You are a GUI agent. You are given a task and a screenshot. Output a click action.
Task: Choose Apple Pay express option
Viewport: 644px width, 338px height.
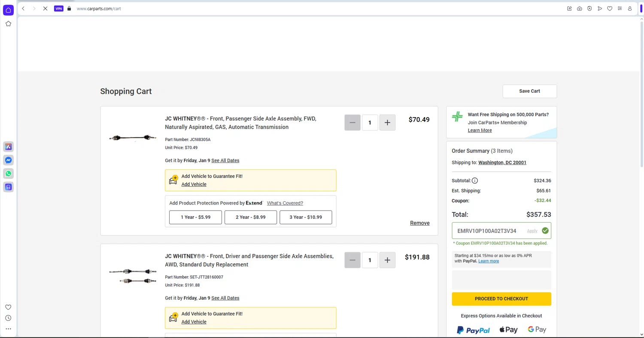click(x=508, y=330)
